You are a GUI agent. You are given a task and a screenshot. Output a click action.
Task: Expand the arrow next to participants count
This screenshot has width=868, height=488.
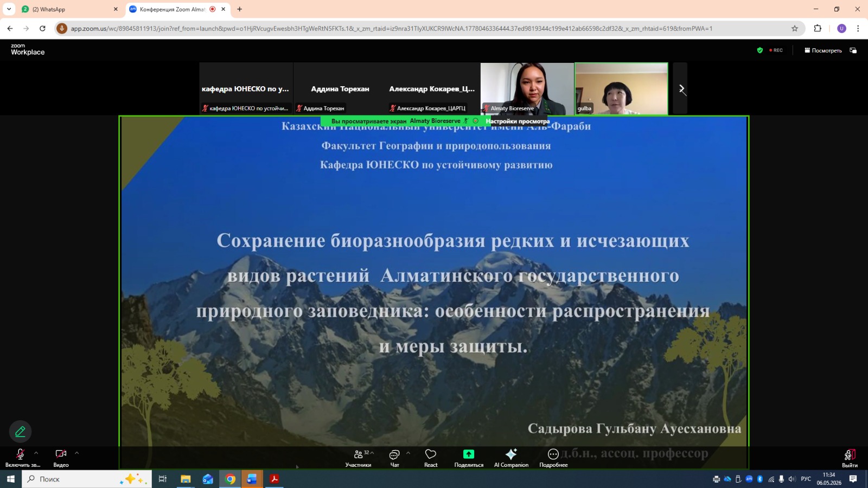coord(372,453)
